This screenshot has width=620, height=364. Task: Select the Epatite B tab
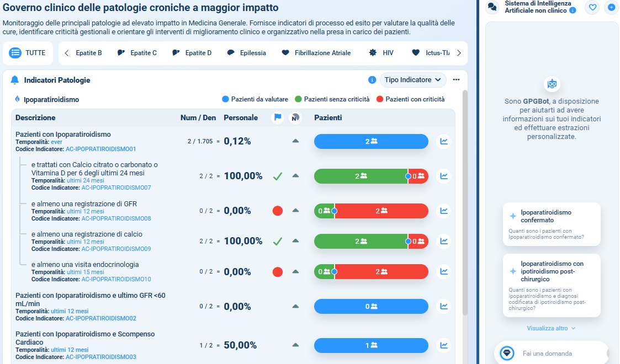[x=88, y=53]
